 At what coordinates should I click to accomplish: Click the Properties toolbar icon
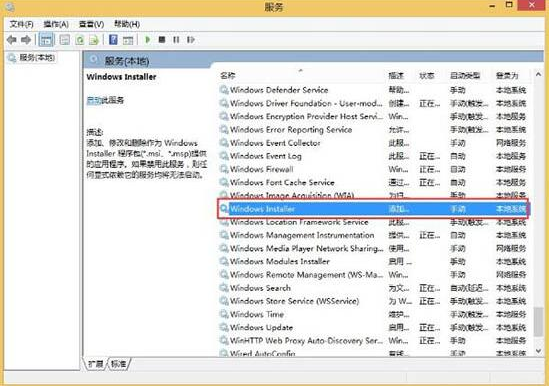[65, 40]
